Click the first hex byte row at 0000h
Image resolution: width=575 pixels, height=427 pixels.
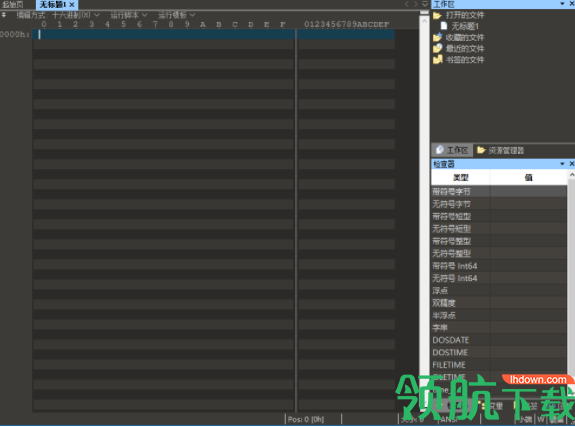(x=163, y=34)
